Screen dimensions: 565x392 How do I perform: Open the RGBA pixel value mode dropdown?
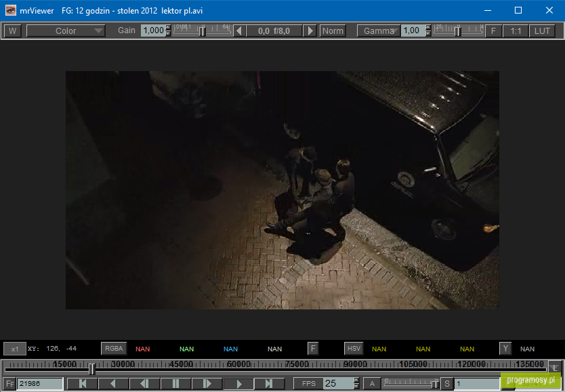[114, 349]
